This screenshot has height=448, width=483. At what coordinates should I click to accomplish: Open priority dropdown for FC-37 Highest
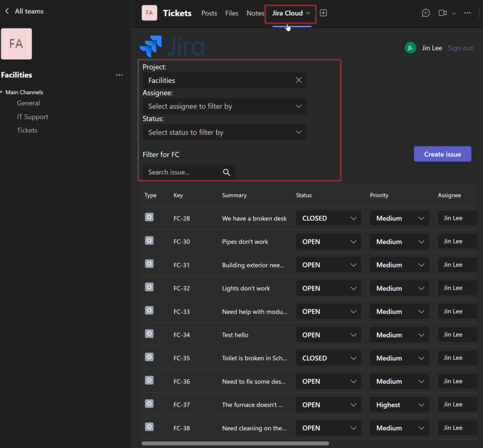pyautogui.click(x=399, y=405)
